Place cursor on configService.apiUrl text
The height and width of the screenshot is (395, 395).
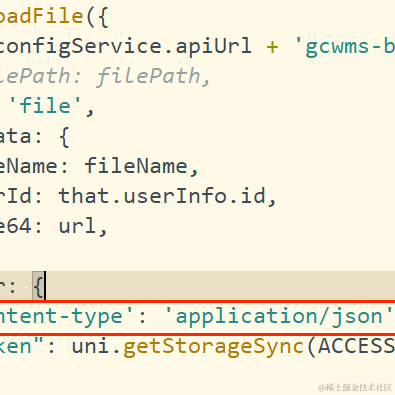(x=125, y=46)
